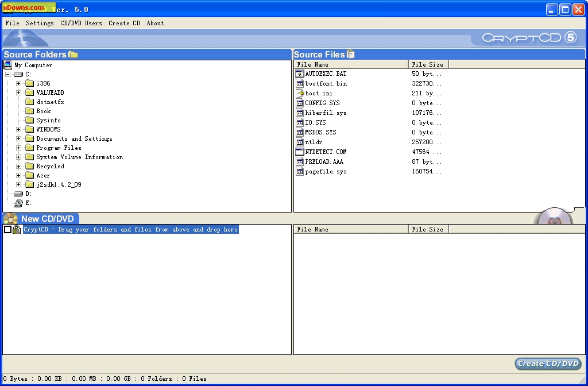588x386 pixels.
Task: Click the Book folder icon
Action: click(x=30, y=111)
